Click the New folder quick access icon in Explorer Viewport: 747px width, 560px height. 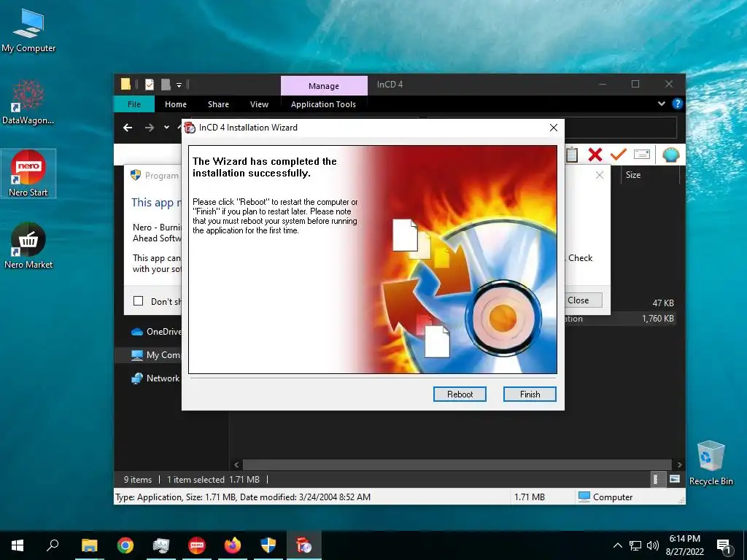point(166,85)
